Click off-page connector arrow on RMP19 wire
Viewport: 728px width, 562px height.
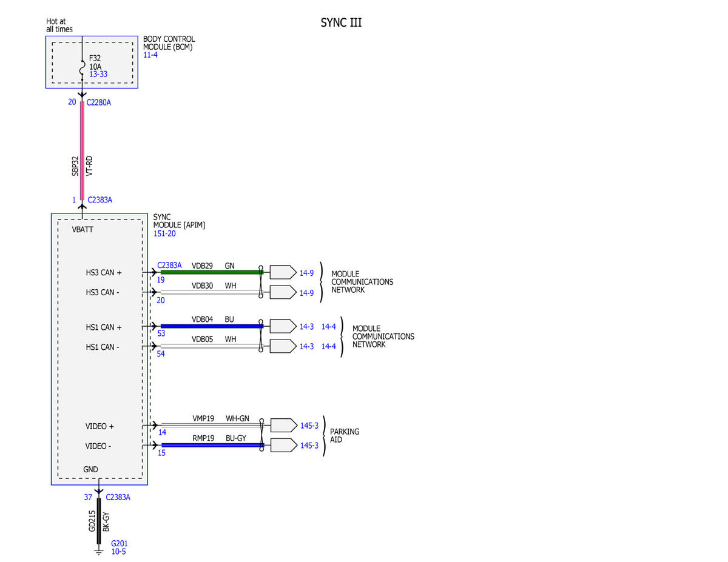click(283, 445)
